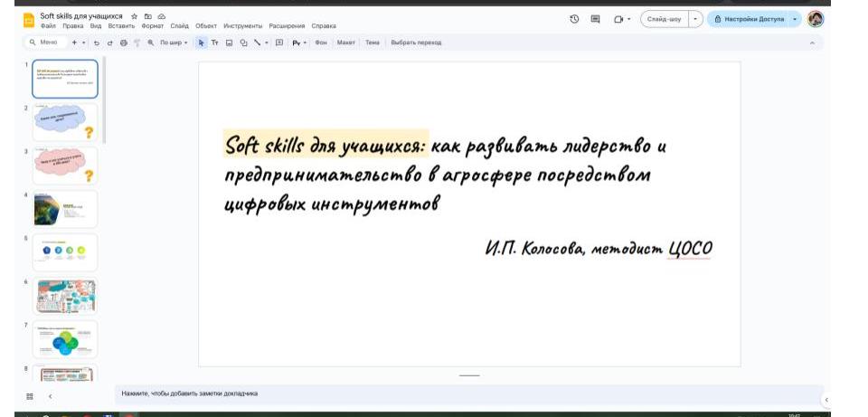
Task: Click the Redo arrow in toolbar
Action: point(109,43)
